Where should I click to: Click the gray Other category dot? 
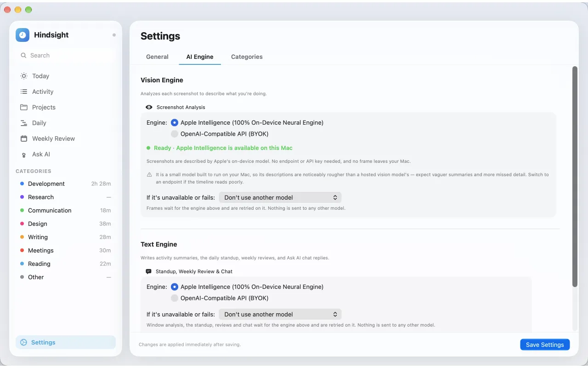pos(22,277)
